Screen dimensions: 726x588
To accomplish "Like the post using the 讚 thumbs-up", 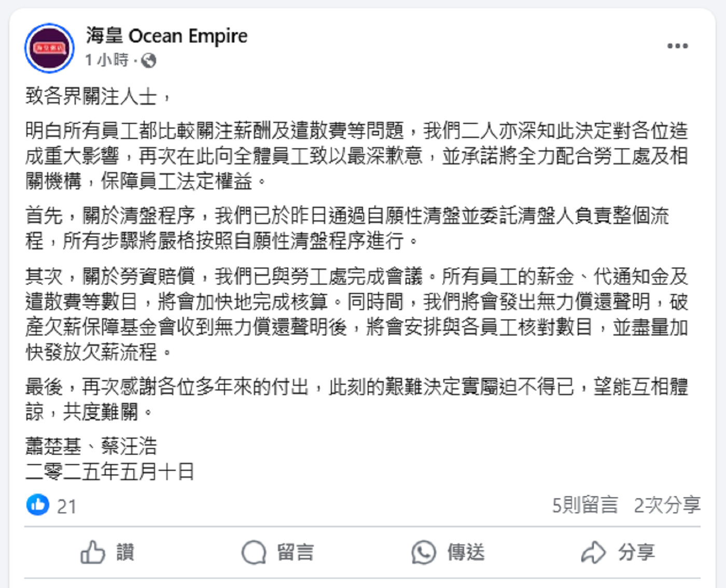I will (x=107, y=552).
